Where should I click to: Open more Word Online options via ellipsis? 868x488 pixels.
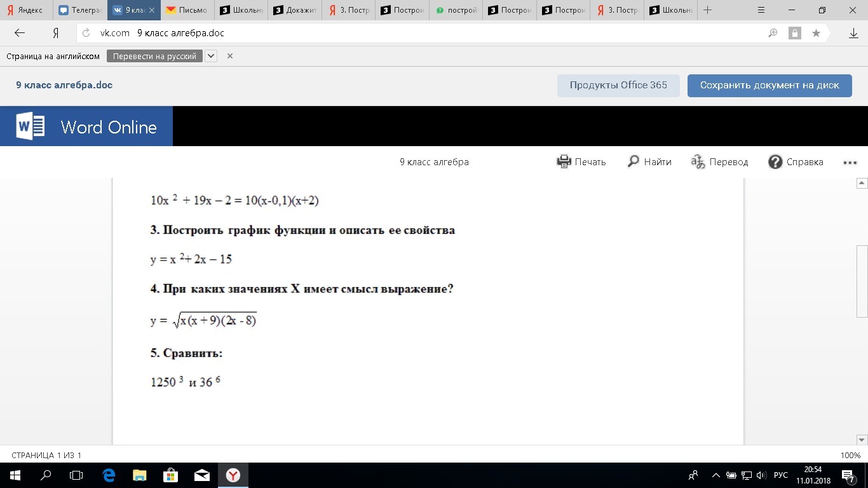[x=850, y=162]
